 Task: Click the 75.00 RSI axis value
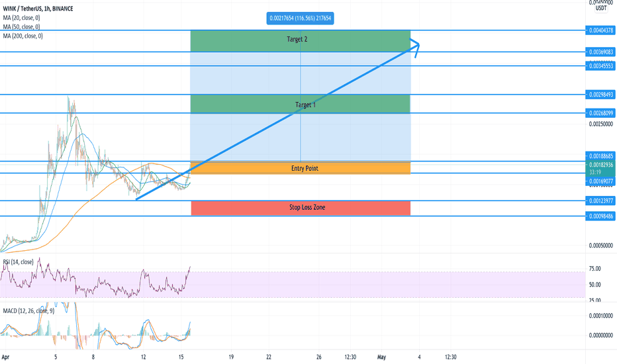tap(594, 269)
